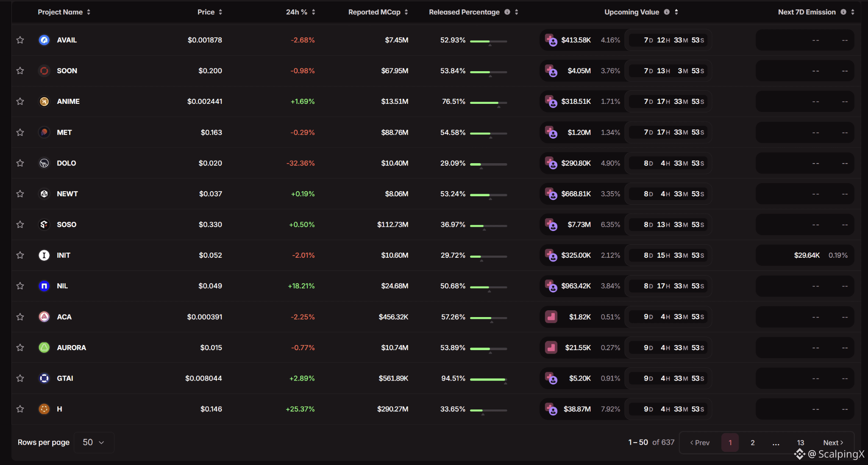The width and height of the screenshot is (868, 465).
Task: Click the 1–50 of 637 count
Action: click(651, 443)
